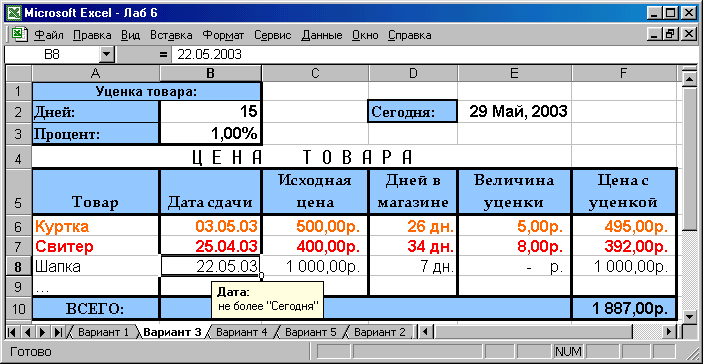Image resolution: width=703 pixels, height=364 pixels.
Task: Click the Select All corner button
Action: pos(18,74)
